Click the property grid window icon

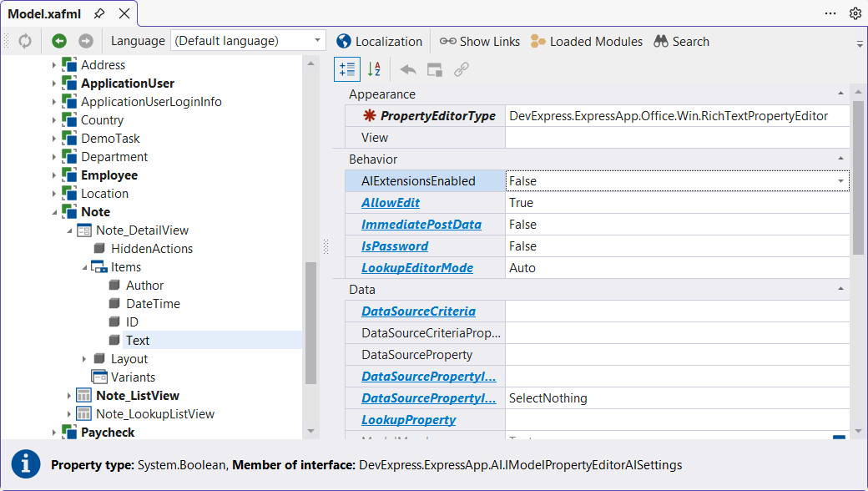(x=435, y=70)
